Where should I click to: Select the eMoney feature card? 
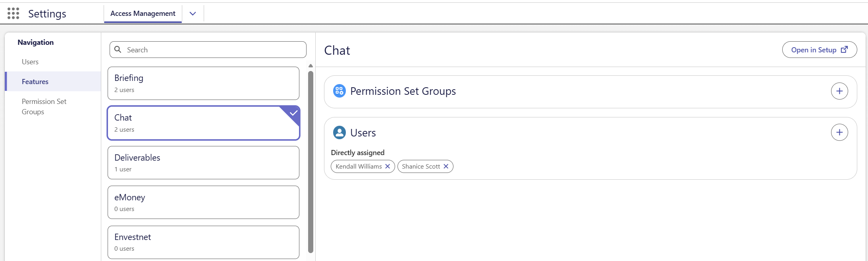point(203,202)
